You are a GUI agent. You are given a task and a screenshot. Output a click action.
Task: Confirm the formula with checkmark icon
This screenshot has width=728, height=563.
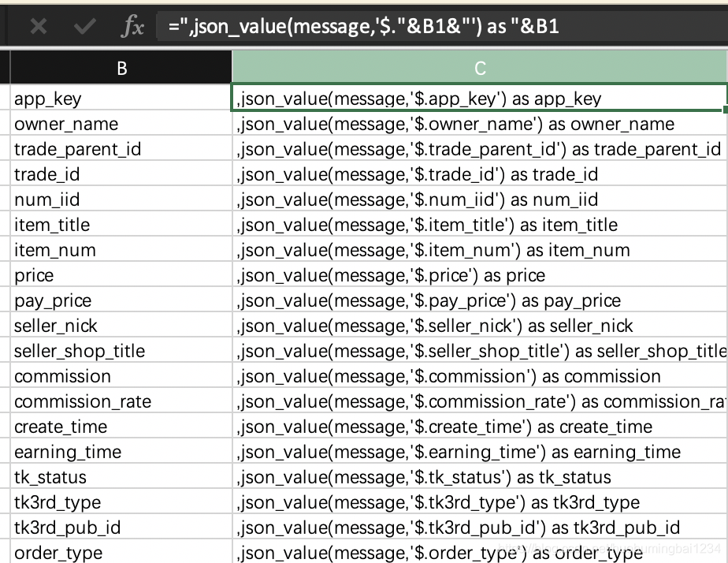(x=85, y=26)
